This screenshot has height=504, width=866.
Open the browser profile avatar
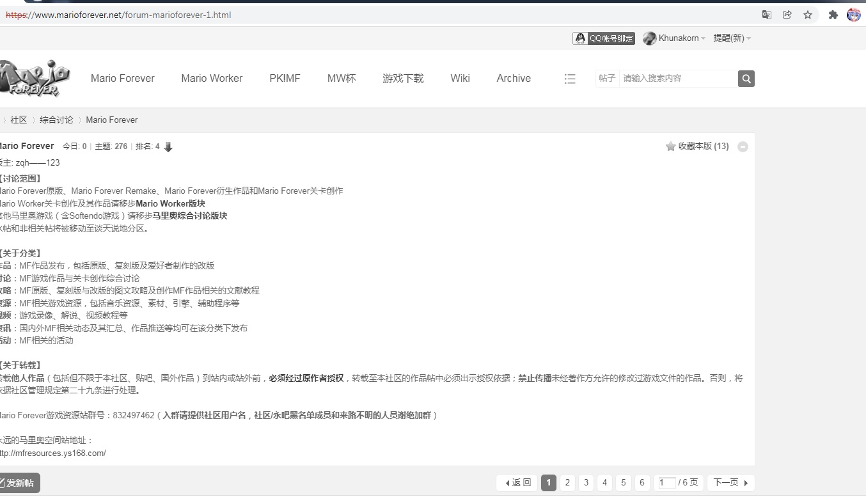pyautogui.click(x=854, y=15)
